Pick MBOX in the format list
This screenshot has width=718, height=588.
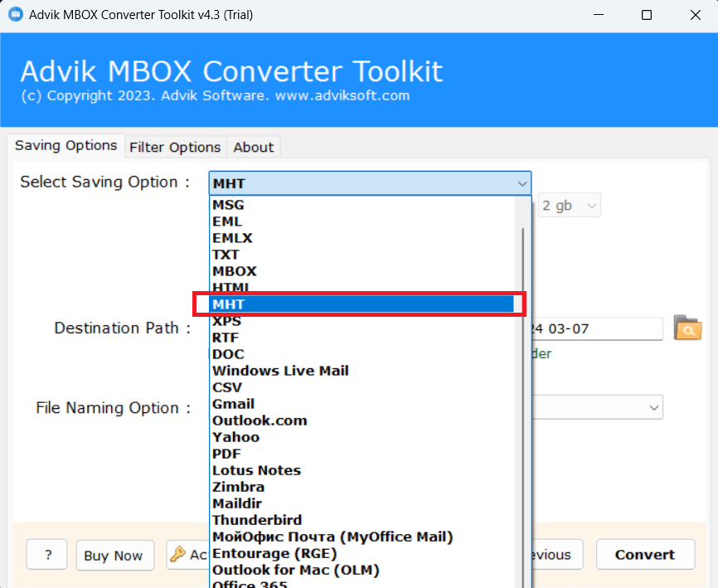tap(361, 271)
